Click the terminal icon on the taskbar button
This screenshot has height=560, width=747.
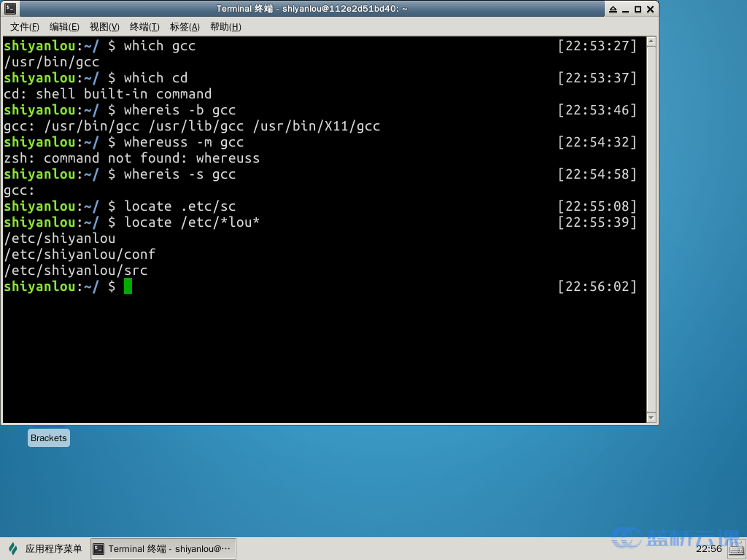click(99, 549)
